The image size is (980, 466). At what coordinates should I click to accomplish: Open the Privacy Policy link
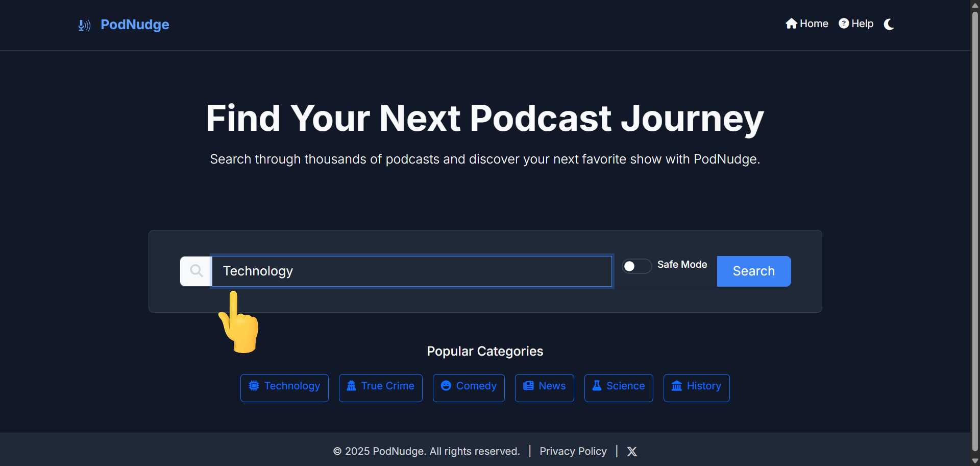pos(573,451)
